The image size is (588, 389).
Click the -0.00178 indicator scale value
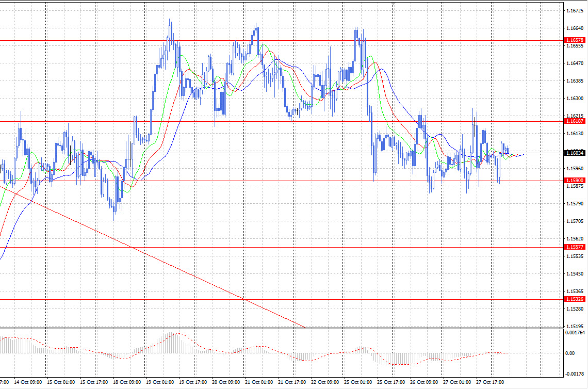coord(575,374)
